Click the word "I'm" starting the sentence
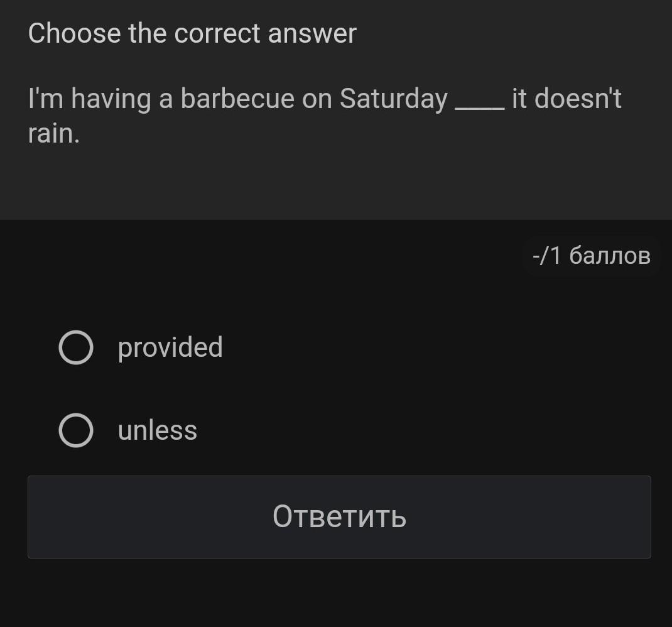 [45, 99]
